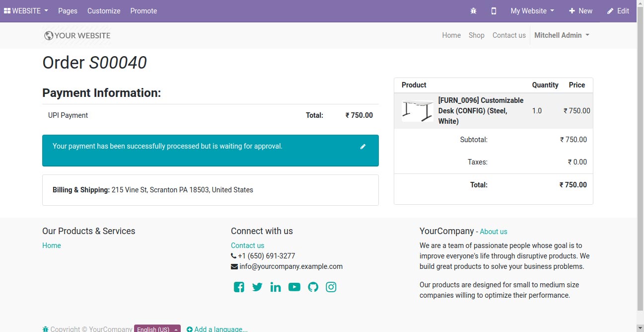Viewport: 644px width, 332px height.
Task: Open the GitHub social icon
Action: point(313,287)
